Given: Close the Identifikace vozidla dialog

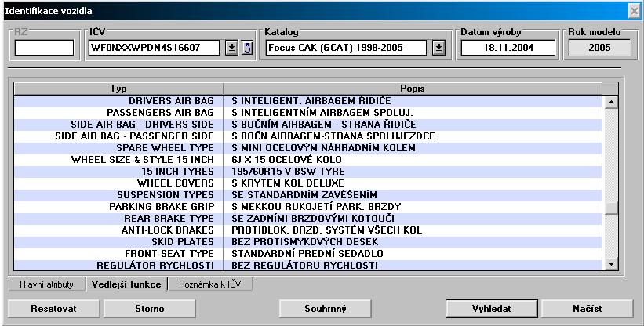Looking at the screenshot, I should coord(634,11).
